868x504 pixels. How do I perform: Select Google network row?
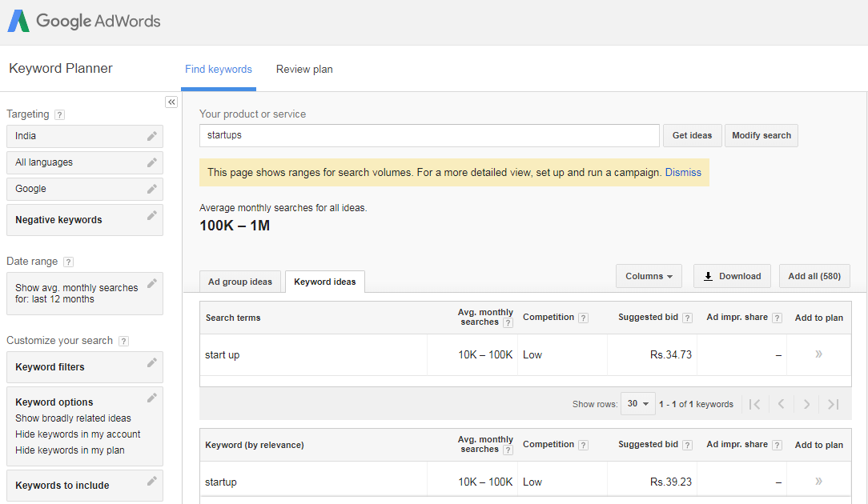(85, 190)
